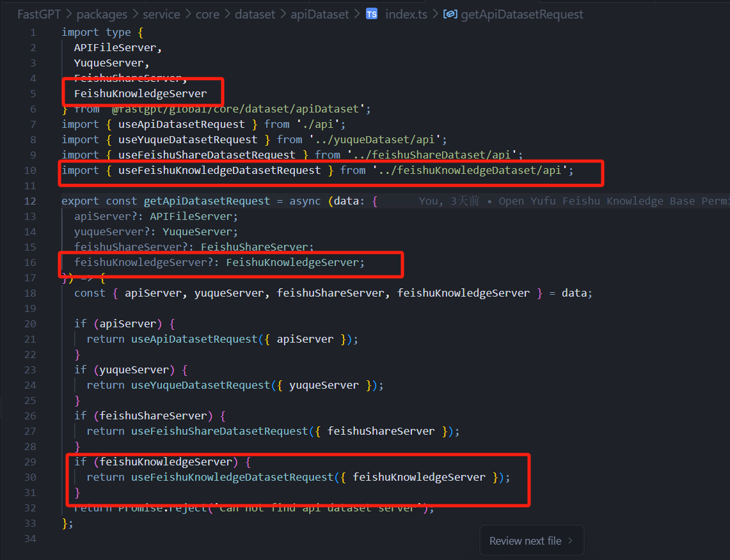Open the apiDataset breadcrumb dropdown
This screenshot has height=560, width=730.
click(319, 14)
